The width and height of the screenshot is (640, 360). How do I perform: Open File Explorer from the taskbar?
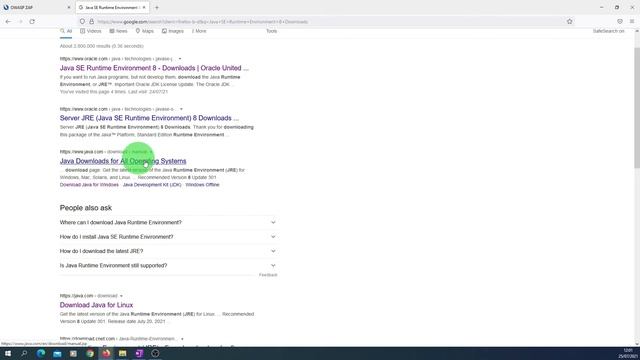coord(122,353)
